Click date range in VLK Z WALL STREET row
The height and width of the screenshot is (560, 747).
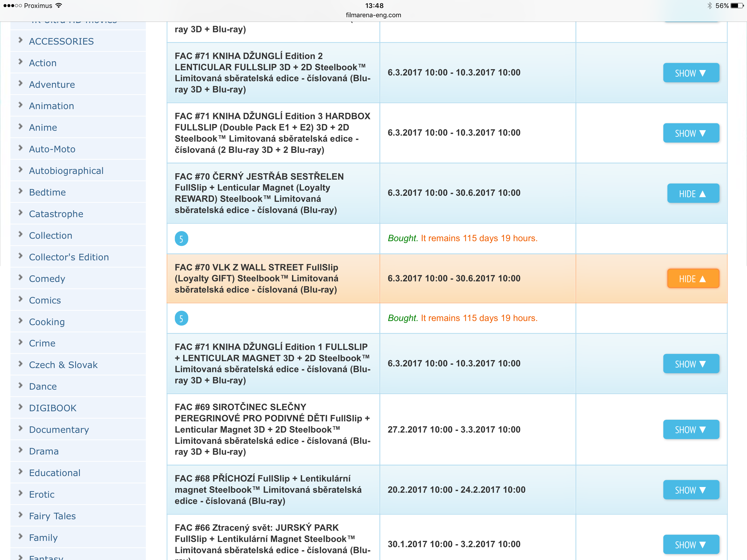tap(454, 278)
